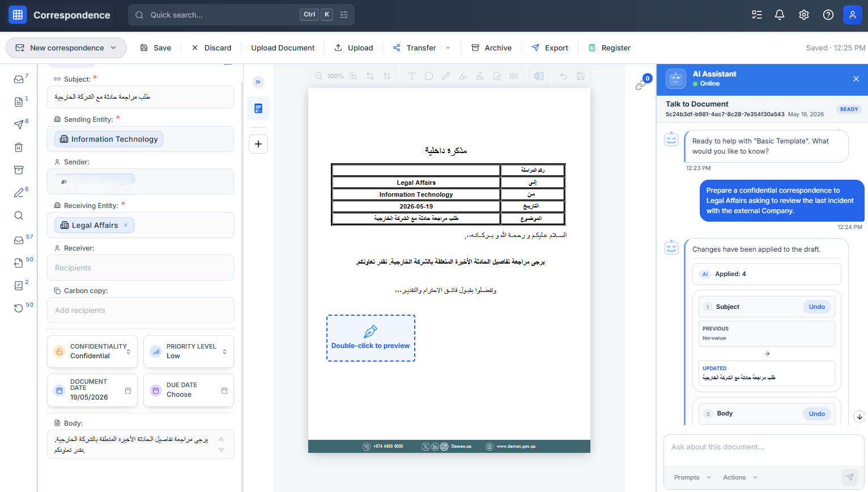868x492 pixels.
Task: Add new attachment plus button
Action: click(258, 144)
